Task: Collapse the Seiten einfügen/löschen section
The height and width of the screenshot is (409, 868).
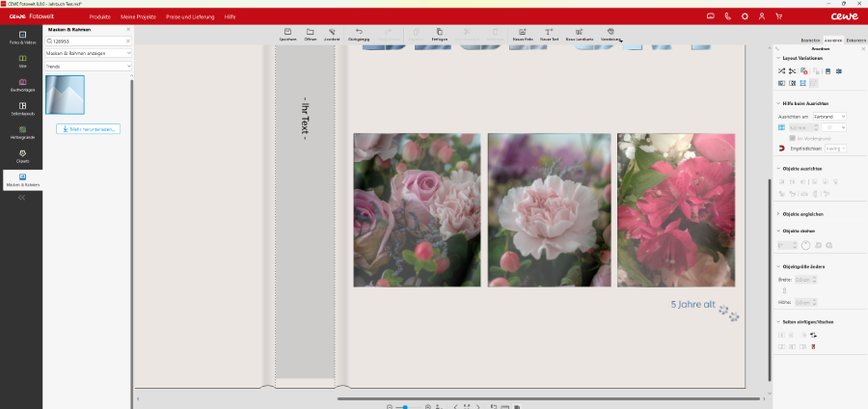Action: coord(778,321)
